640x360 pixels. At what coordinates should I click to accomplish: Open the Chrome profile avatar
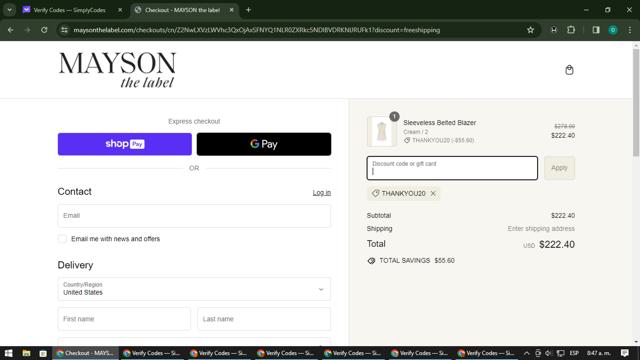click(x=613, y=30)
